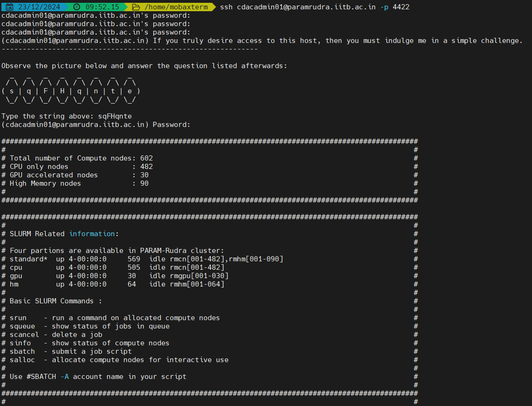532x406 pixels.
Task: Click the -A option in the #SBATCH line
Action: click(x=65, y=377)
